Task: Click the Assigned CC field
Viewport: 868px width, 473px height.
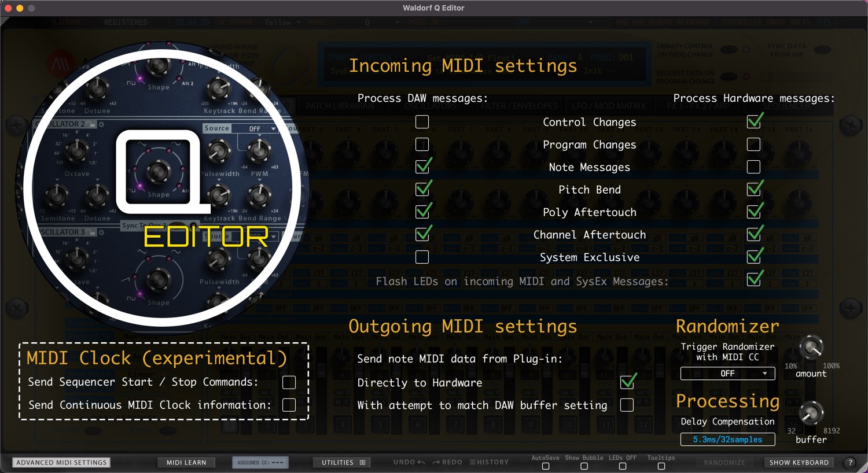Action: point(260,463)
